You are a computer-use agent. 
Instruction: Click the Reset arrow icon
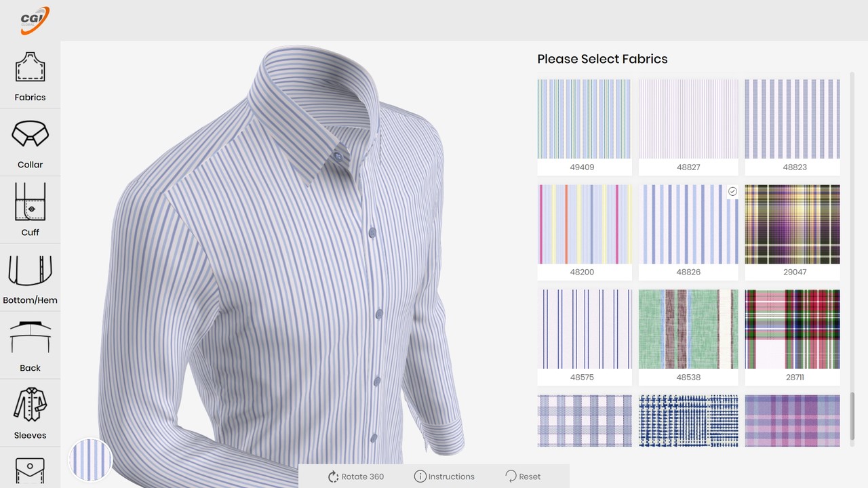click(x=511, y=476)
